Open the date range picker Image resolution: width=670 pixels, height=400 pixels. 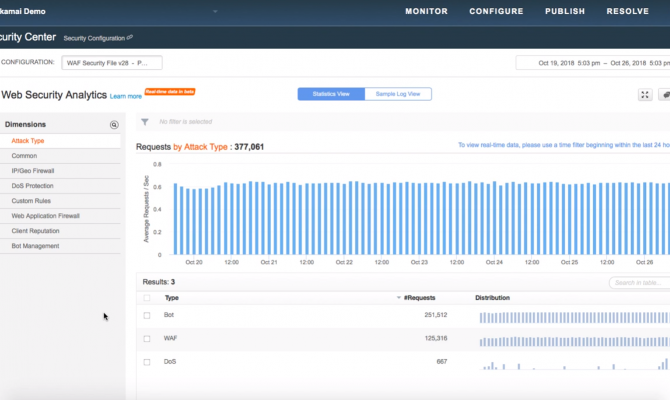(x=592, y=62)
